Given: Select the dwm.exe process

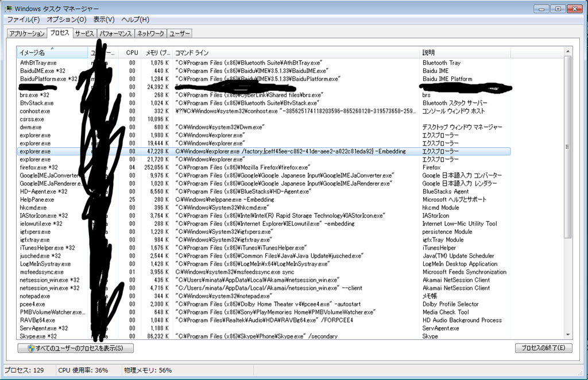Looking at the screenshot, I should pos(264,127).
